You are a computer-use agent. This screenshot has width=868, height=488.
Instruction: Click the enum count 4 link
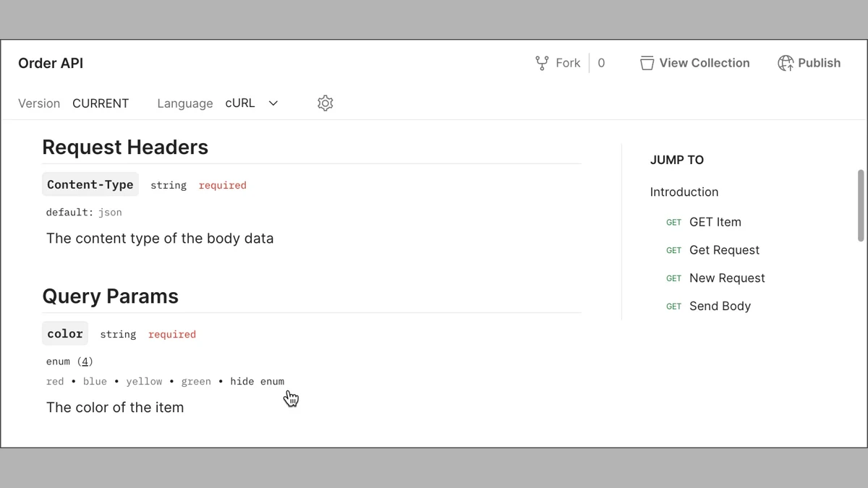(85, 361)
